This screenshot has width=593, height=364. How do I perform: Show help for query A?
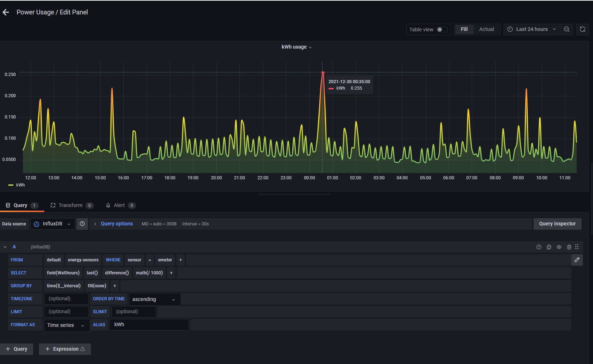[539, 247]
